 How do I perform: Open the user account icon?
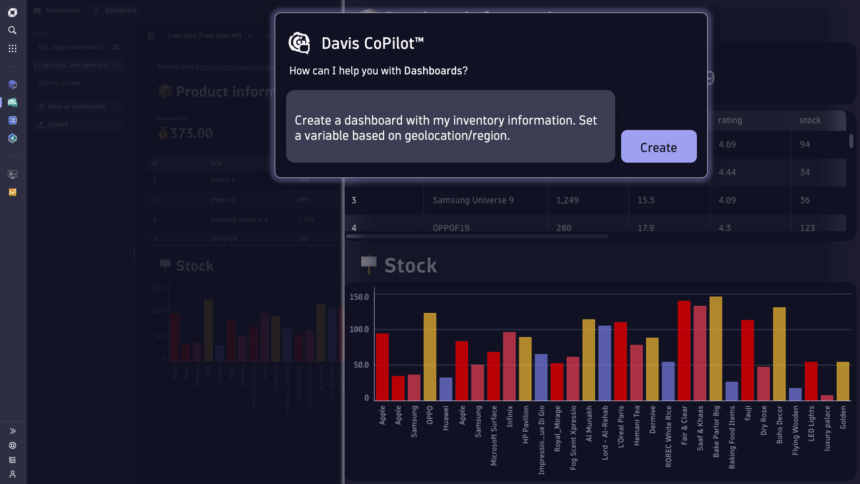(x=13, y=474)
